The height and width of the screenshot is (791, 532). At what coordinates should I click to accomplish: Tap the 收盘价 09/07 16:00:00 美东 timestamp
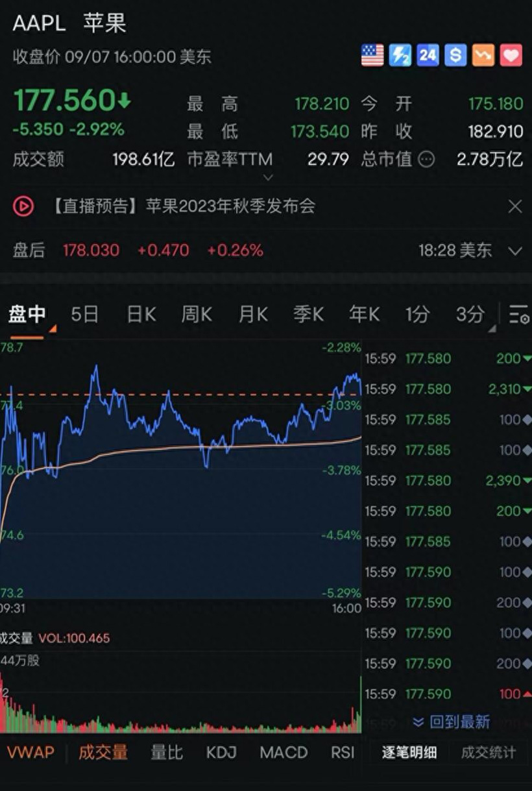(x=112, y=57)
